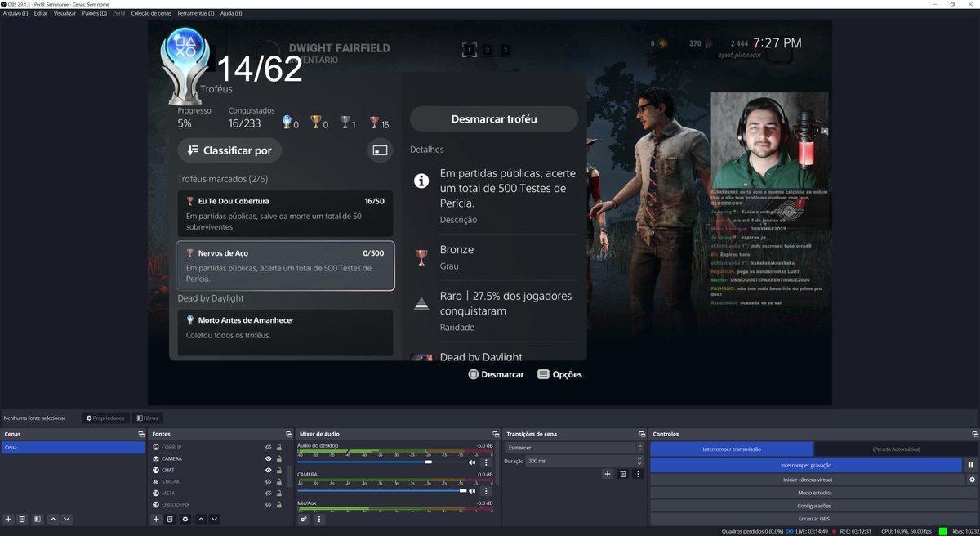This screenshot has height=536, width=980.
Task: Click the Filtros button above the docks
Action: [x=148, y=418]
